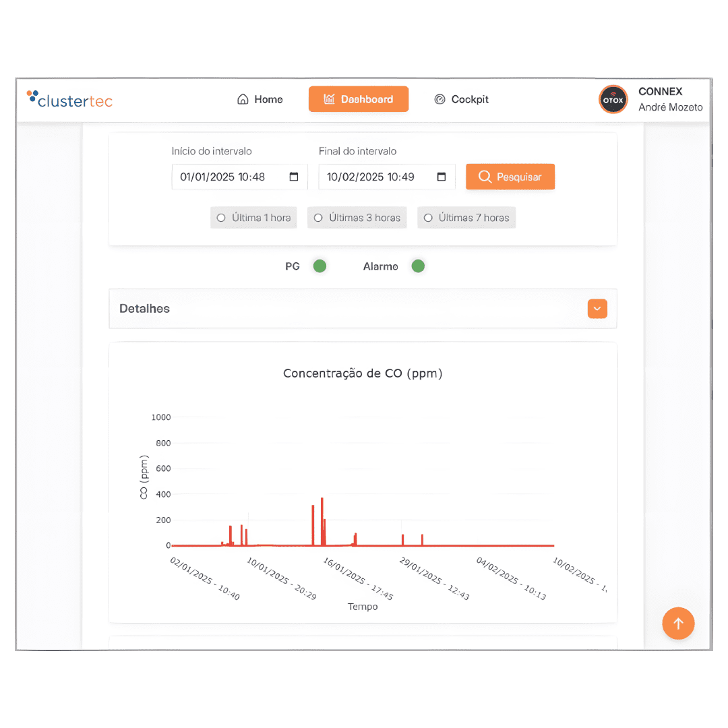Click the magnifying glass search icon

(485, 177)
